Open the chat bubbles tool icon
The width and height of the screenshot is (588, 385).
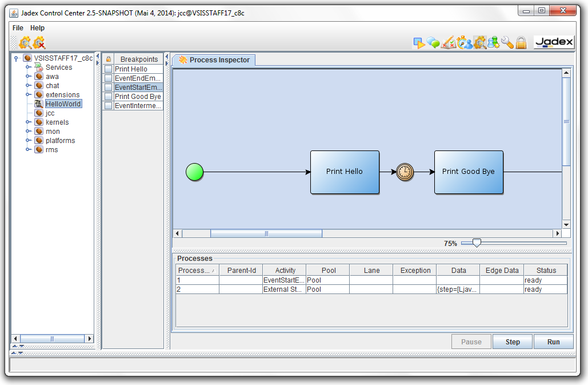[434, 43]
